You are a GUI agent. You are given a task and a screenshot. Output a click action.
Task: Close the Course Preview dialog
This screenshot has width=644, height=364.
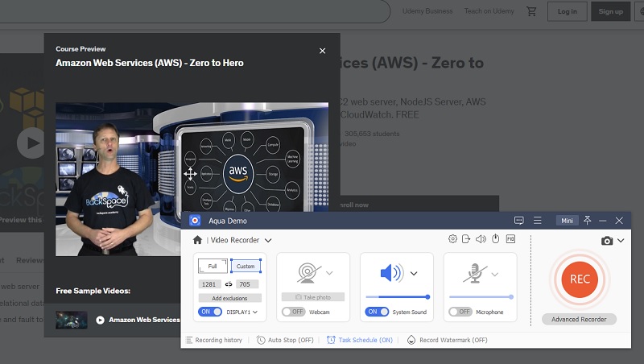point(323,51)
